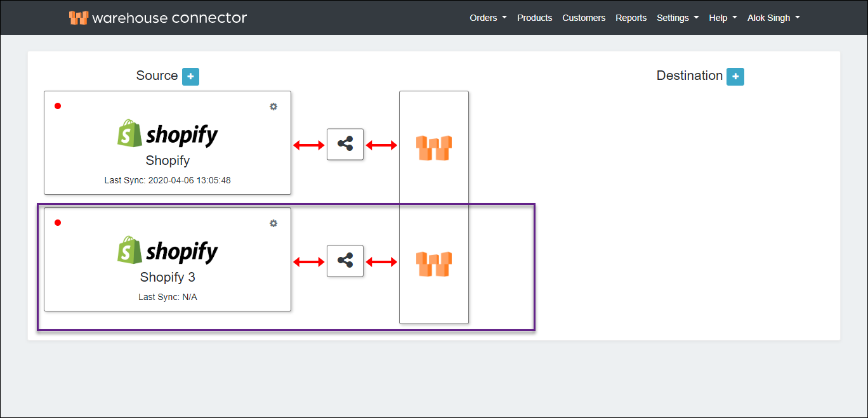
Task: Select the warehouse icon linked to Shopify 3
Action: (x=433, y=264)
